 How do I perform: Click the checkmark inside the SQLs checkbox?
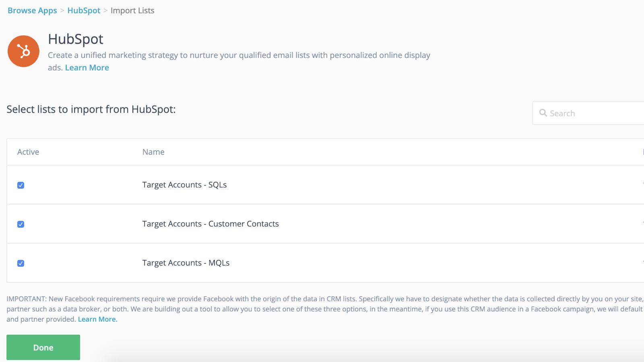21,185
